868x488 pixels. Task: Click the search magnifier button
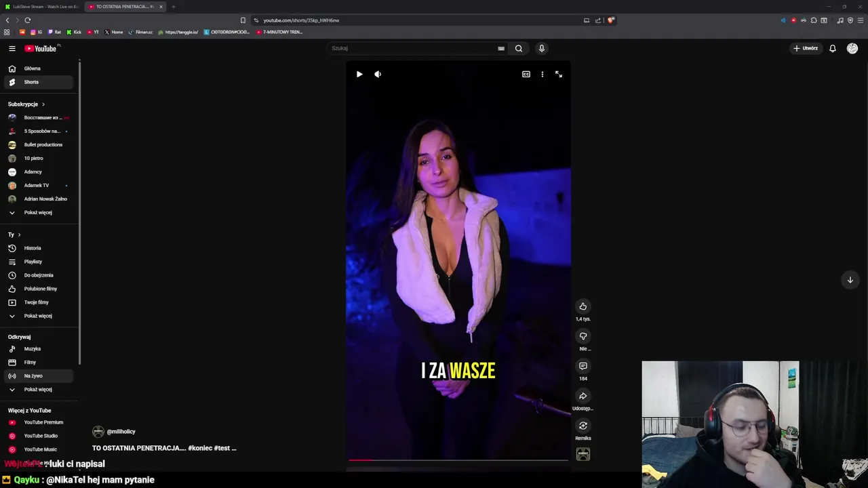tap(519, 48)
